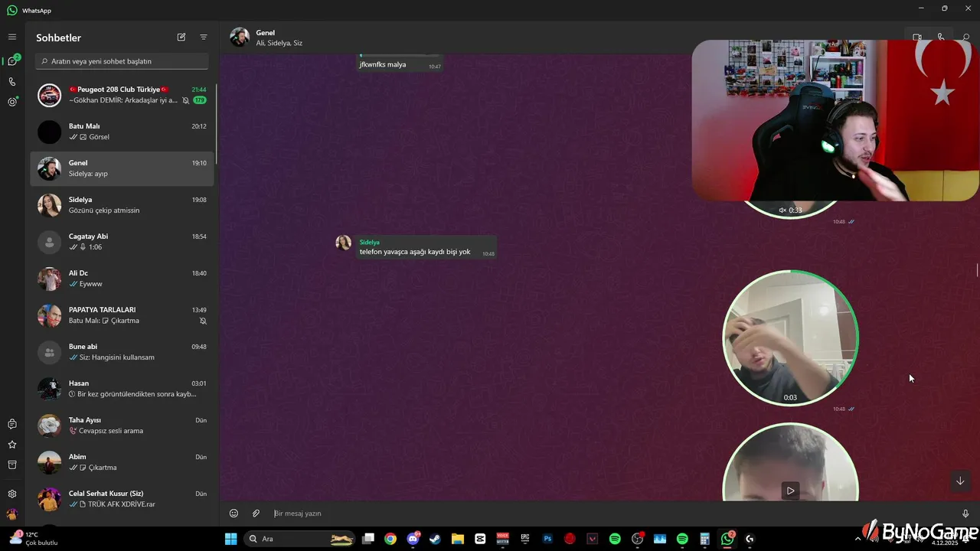Open the Batu Malı chat

click(122, 132)
